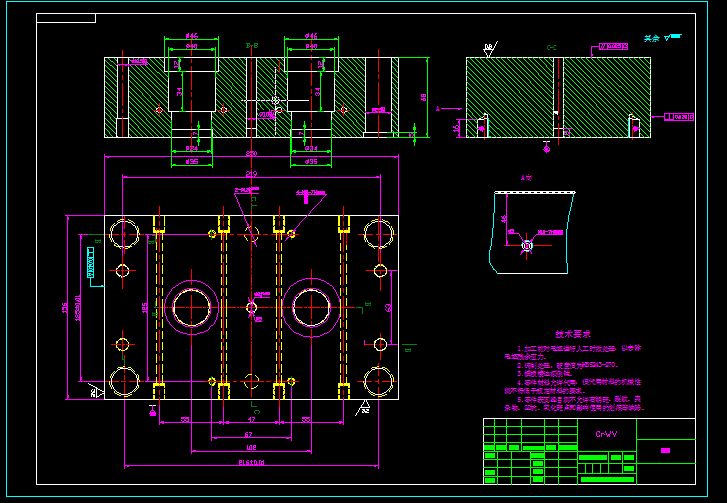Click the 技术要求 heading text
Image resolution: width=727 pixels, height=503 pixels.
[573, 334]
